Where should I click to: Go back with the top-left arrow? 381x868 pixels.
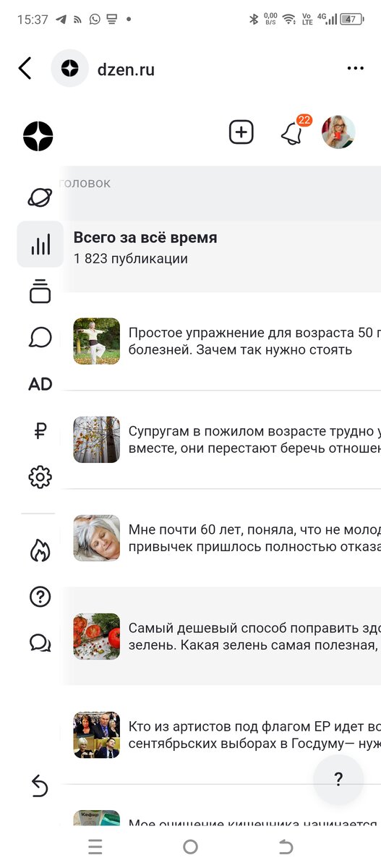click(x=25, y=69)
